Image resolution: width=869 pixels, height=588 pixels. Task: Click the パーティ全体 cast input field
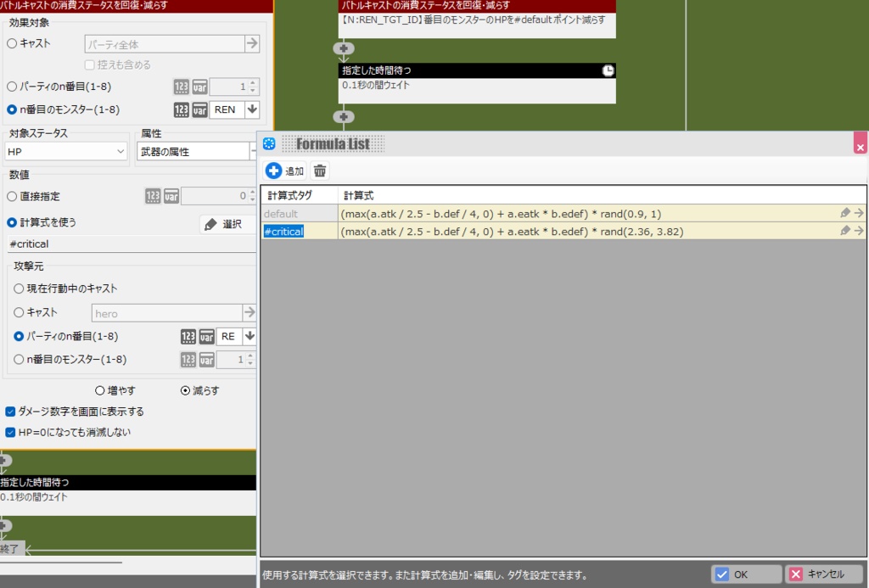165,44
